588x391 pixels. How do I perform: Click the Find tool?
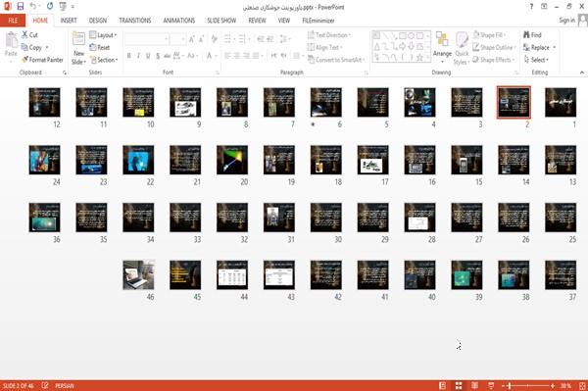[x=532, y=35]
